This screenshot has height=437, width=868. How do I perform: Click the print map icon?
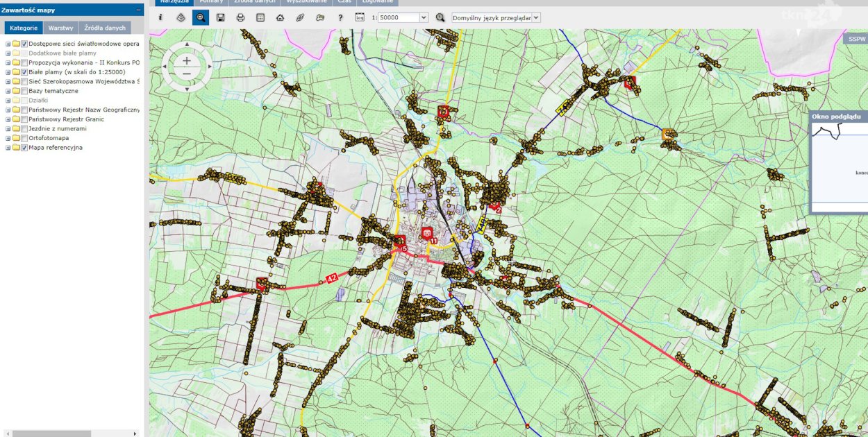tap(240, 17)
